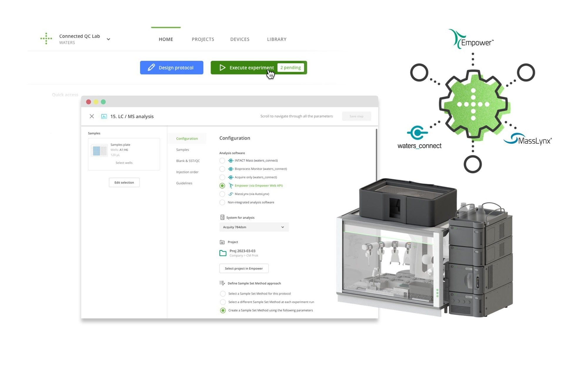This screenshot has width=588, height=392.
Task: Click Select project in Empower button
Action: pyautogui.click(x=244, y=268)
